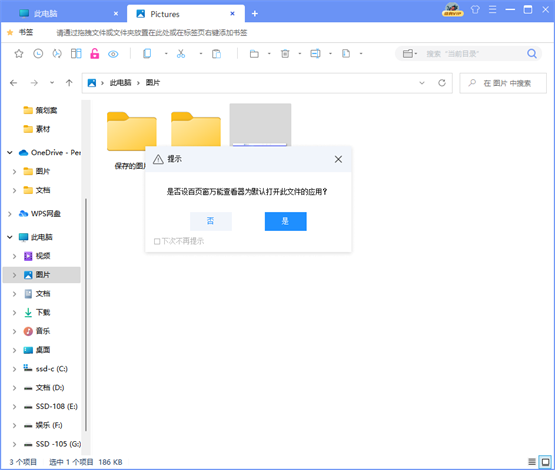This screenshot has width=555, height=470.
Task: Collapse the OneDrive tree section
Action: pyautogui.click(x=10, y=153)
